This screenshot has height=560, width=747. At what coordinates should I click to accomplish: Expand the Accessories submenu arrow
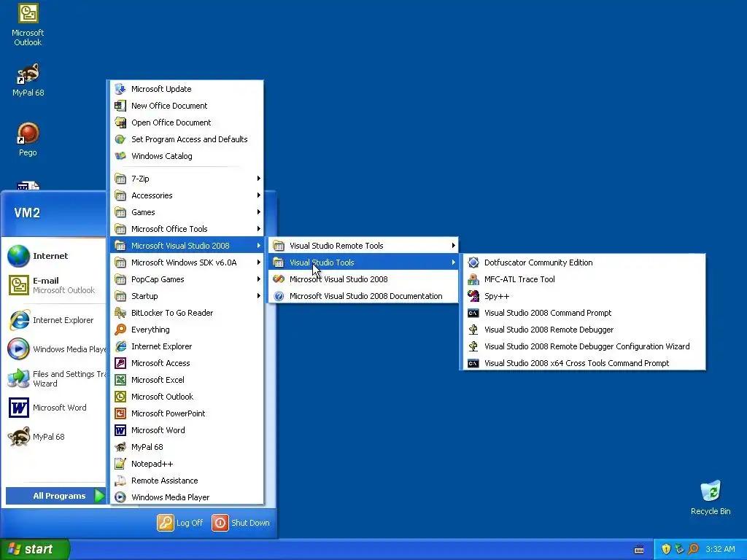point(259,195)
